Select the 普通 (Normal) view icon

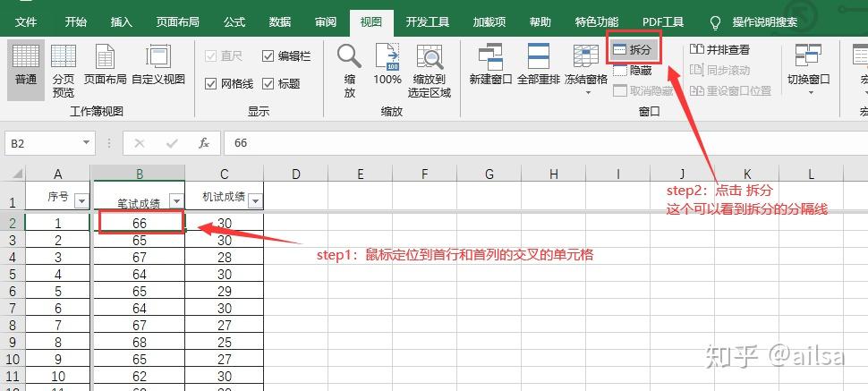(26, 65)
